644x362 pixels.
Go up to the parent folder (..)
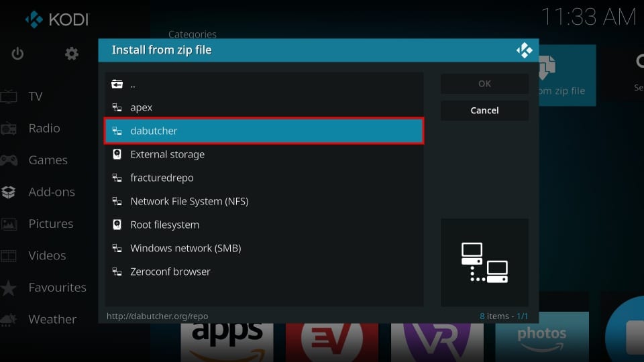coord(264,84)
